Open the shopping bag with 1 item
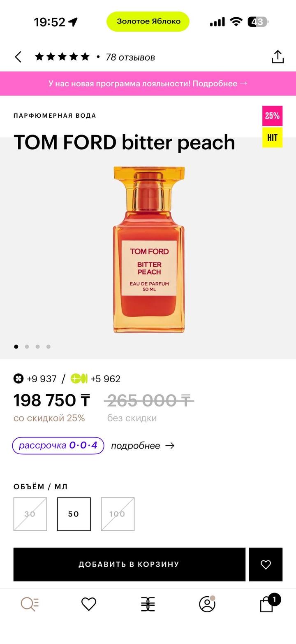296x644 pixels. click(x=267, y=604)
